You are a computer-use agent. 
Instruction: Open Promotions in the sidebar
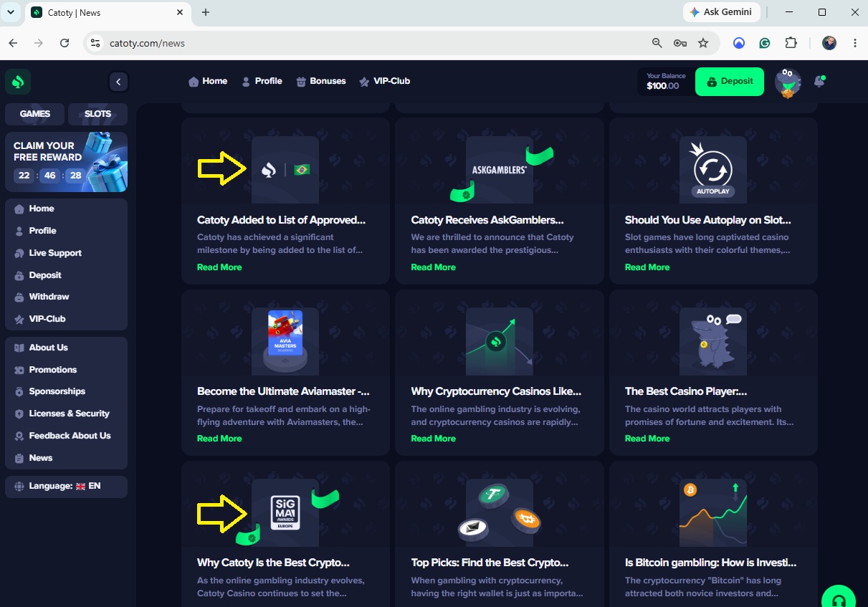point(66,370)
